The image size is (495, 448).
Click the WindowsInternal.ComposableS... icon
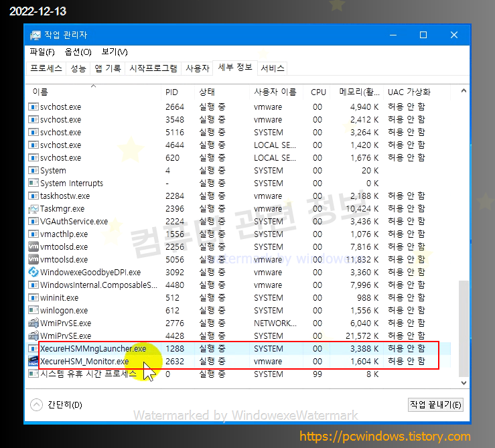point(33,285)
